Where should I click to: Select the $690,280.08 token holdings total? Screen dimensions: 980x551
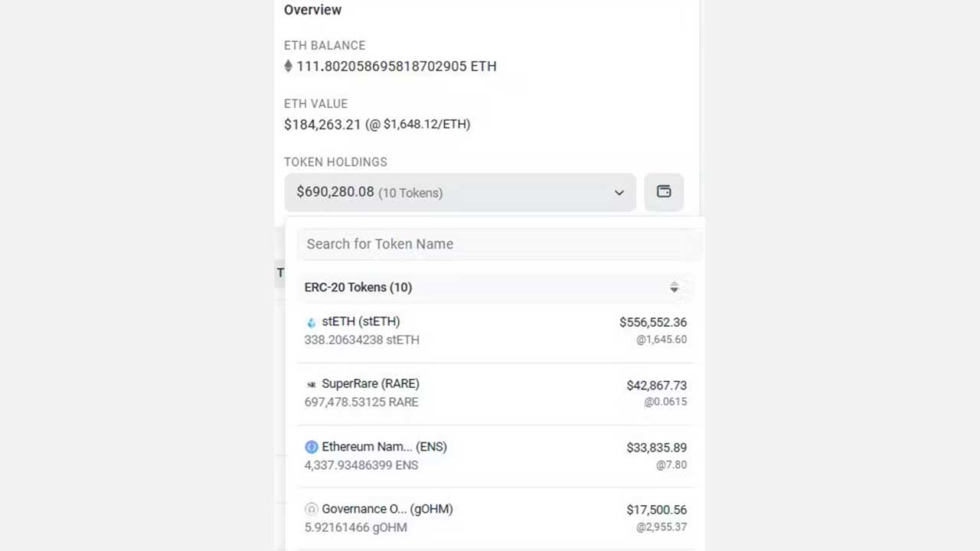pos(335,191)
